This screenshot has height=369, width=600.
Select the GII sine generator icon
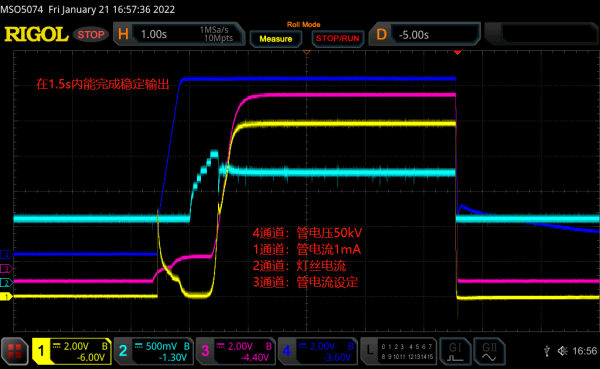point(489,351)
